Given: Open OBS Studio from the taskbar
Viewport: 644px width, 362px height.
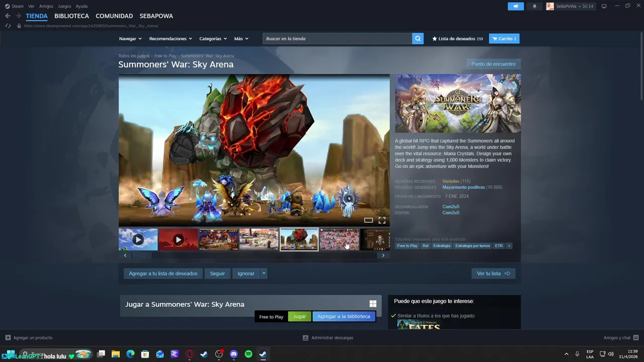Looking at the screenshot, I should pyautogui.click(x=219, y=354).
